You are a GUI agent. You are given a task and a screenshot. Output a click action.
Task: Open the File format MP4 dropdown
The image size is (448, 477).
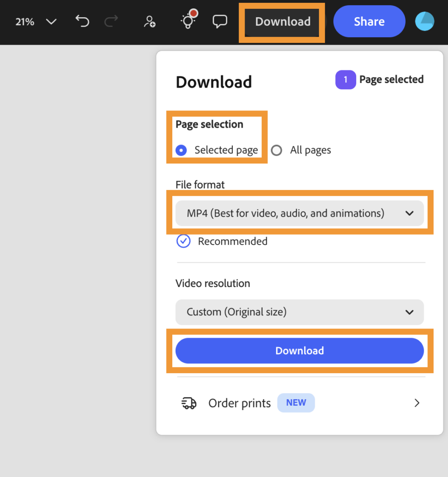(299, 213)
